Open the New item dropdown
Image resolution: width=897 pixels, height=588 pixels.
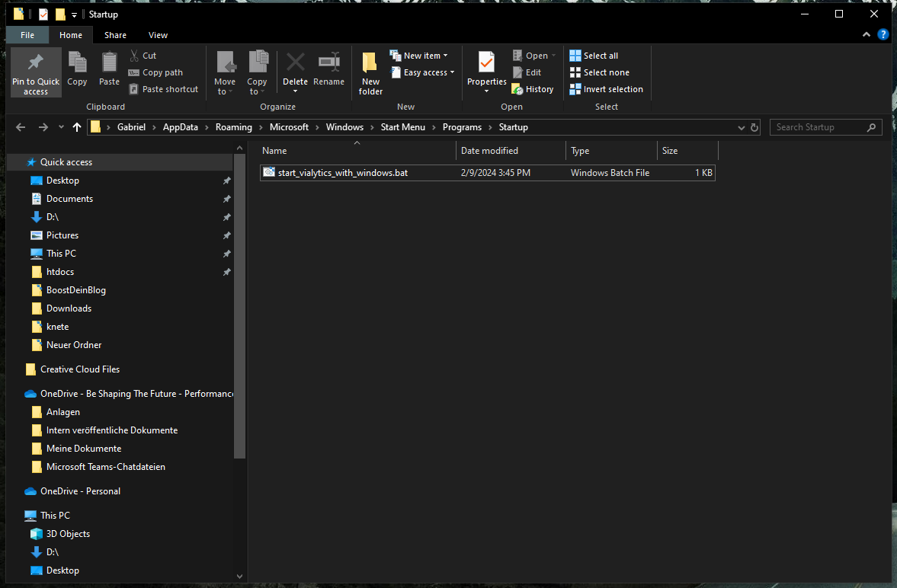point(418,55)
